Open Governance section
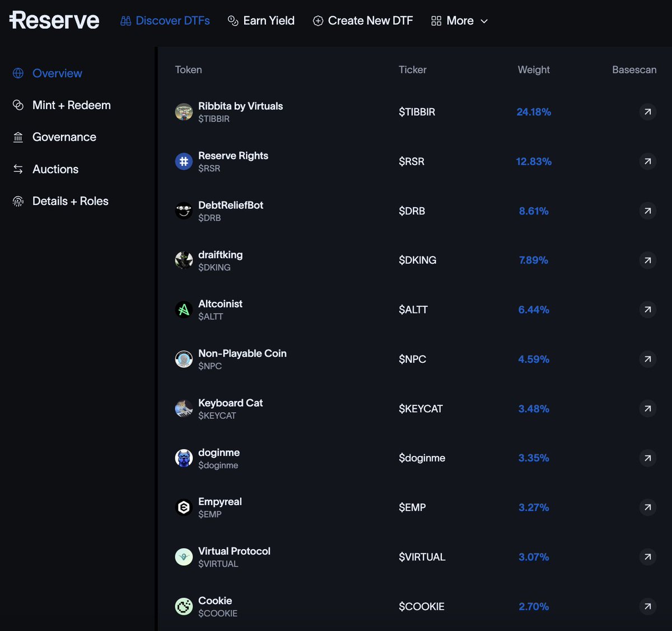The width and height of the screenshot is (672, 631). [x=54, y=137]
